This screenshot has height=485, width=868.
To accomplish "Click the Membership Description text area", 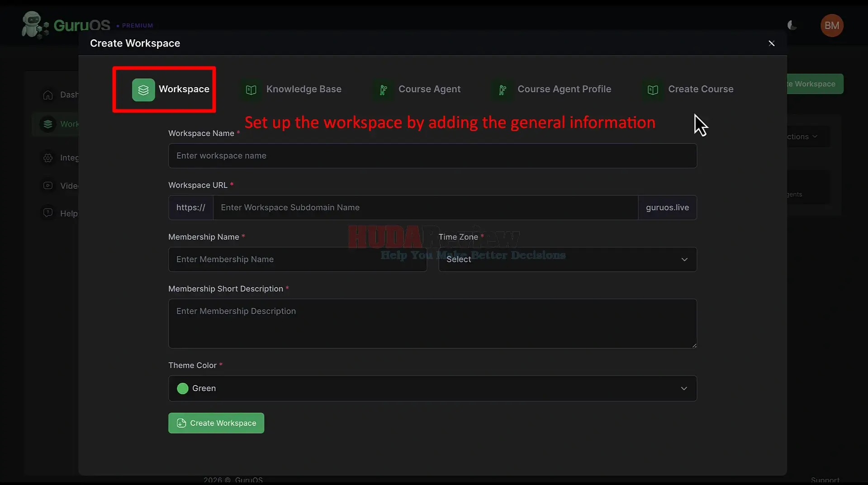I will (432, 324).
